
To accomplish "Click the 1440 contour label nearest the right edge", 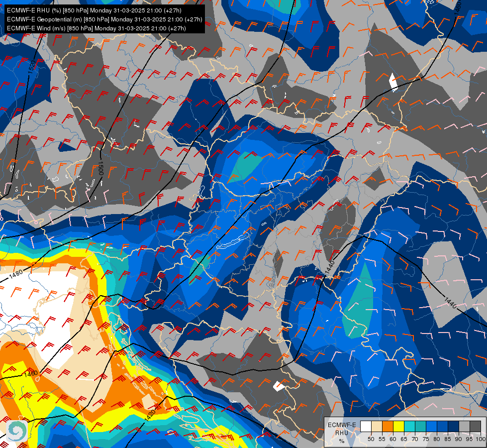I will 450,303.
